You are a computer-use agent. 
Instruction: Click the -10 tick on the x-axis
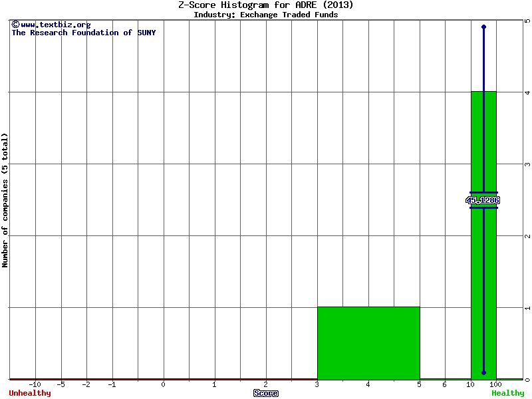(x=35, y=384)
